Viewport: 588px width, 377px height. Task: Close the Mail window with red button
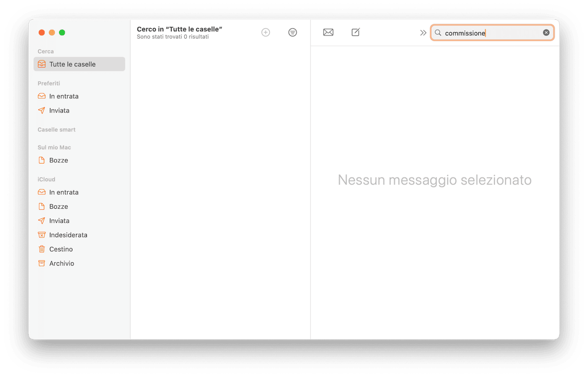(x=42, y=32)
